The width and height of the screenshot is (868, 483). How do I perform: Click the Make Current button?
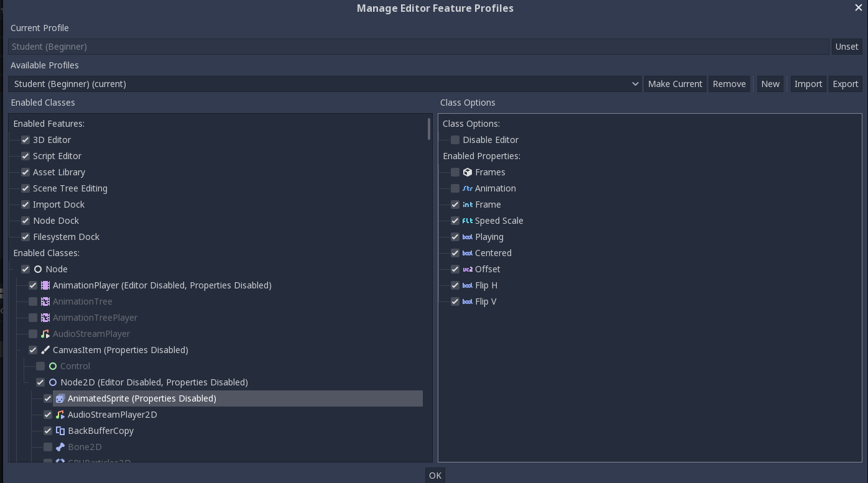(675, 84)
